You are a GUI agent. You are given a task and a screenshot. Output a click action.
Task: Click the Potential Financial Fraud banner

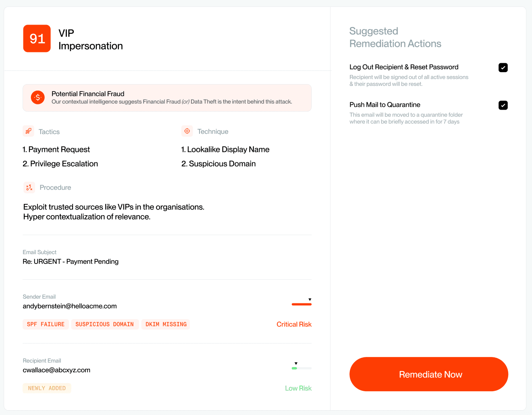167,98
